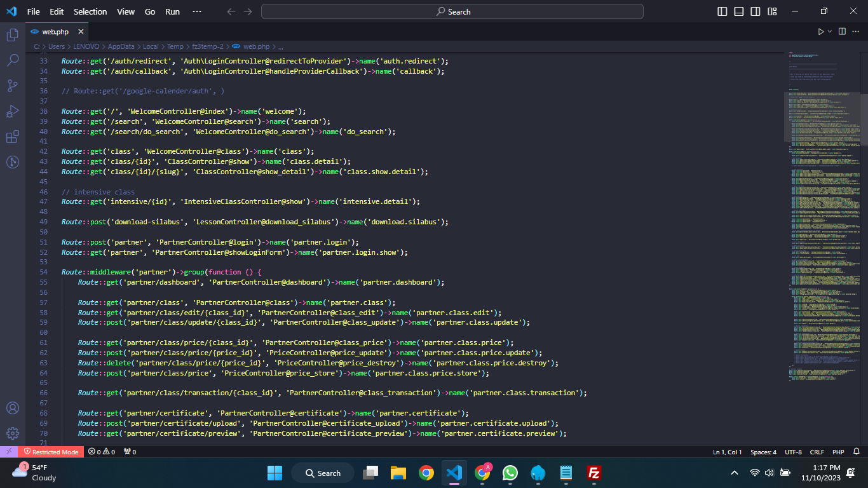868x488 pixels.
Task: Click the Search command center box
Action: coord(452,11)
